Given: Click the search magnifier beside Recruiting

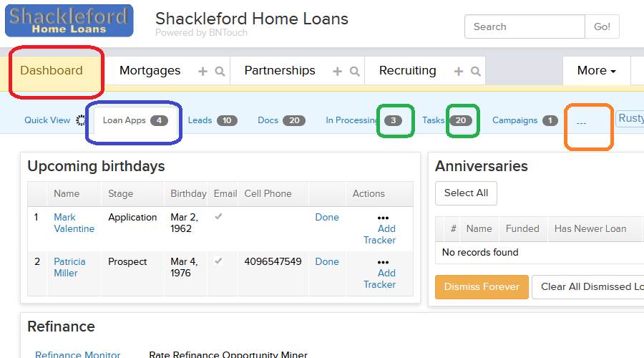Looking at the screenshot, I should (476, 72).
